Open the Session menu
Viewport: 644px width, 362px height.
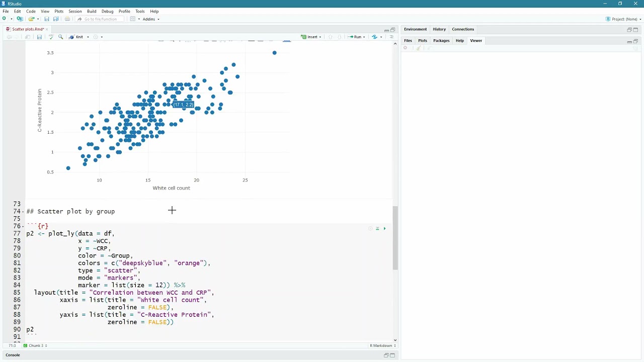75,11
